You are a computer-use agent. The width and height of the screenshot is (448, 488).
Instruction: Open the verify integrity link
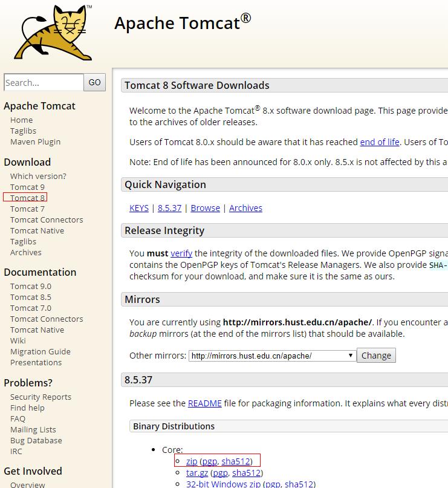pyautogui.click(x=181, y=253)
